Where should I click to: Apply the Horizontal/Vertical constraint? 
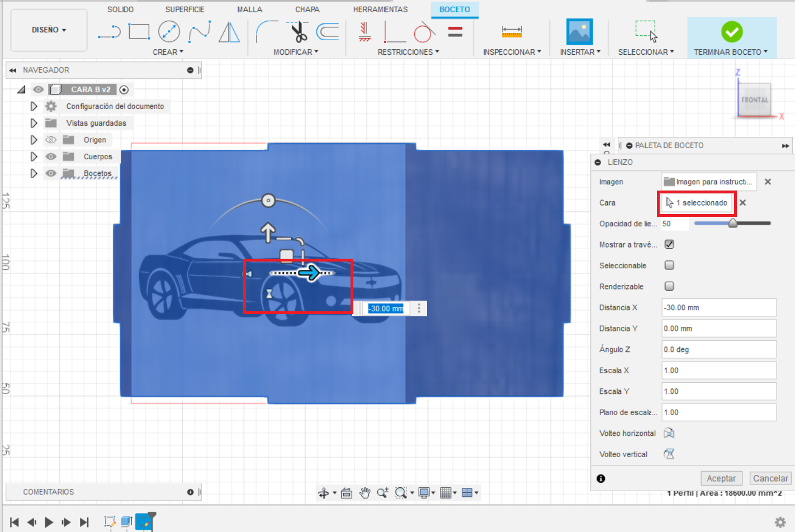click(x=365, y=32)
